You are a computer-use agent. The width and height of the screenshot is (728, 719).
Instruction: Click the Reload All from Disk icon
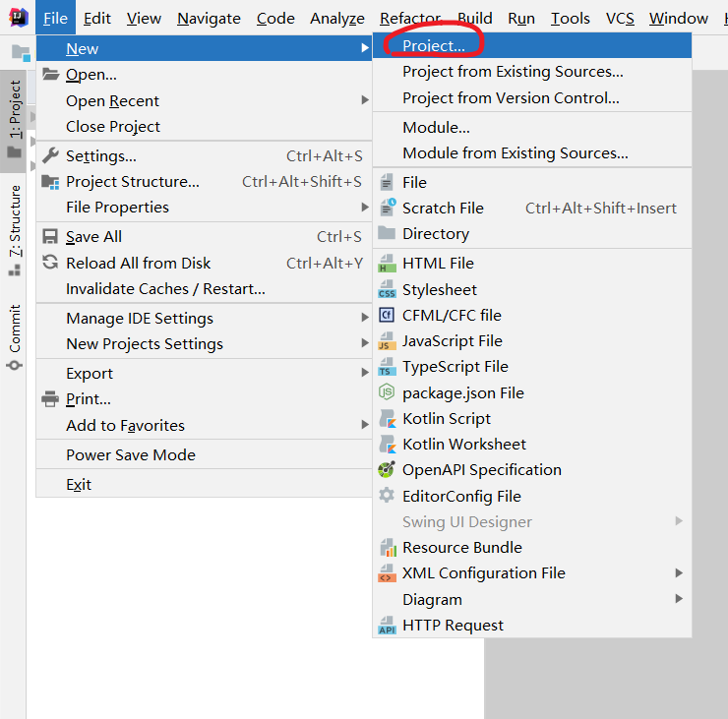(x=50, y=263)
